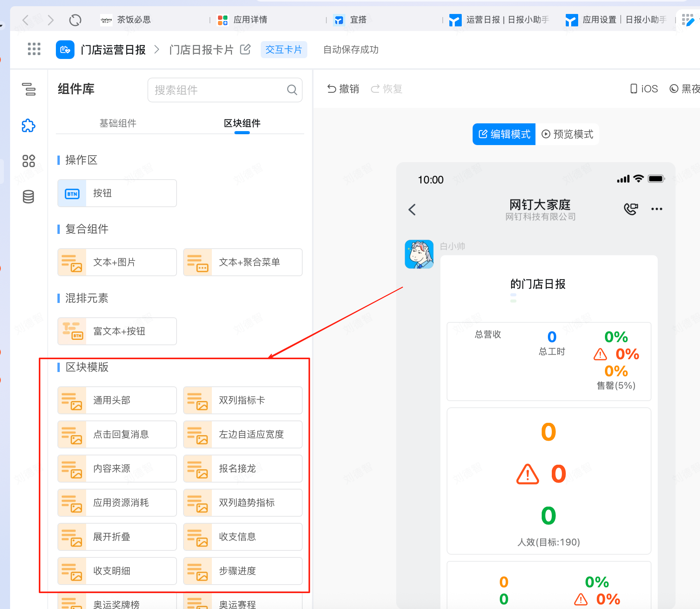Click the blue grid-pencil icon at tab bar end

pyautogui.click(x=688, y=20)
